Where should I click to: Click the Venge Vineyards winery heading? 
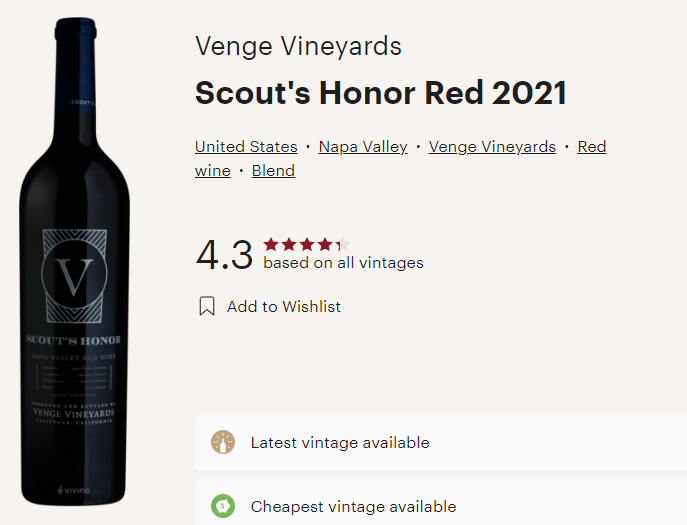click(x=298, y=46)
